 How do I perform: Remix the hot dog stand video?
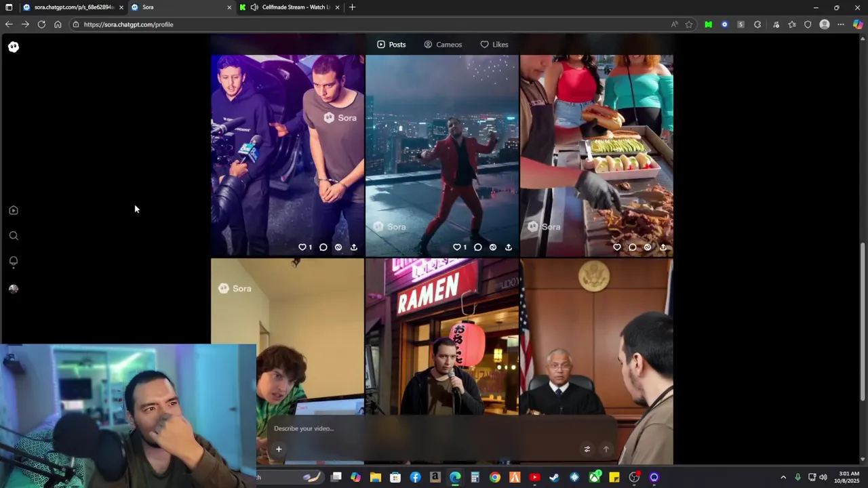648,247
